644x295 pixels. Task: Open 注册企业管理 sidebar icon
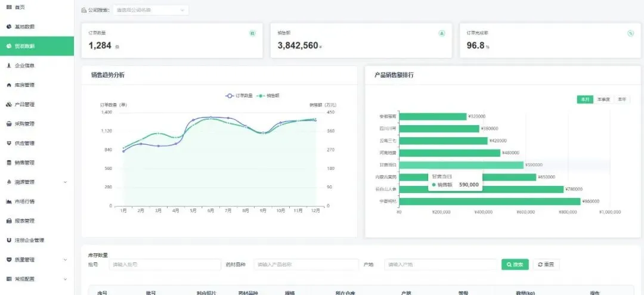pos(9,240)
